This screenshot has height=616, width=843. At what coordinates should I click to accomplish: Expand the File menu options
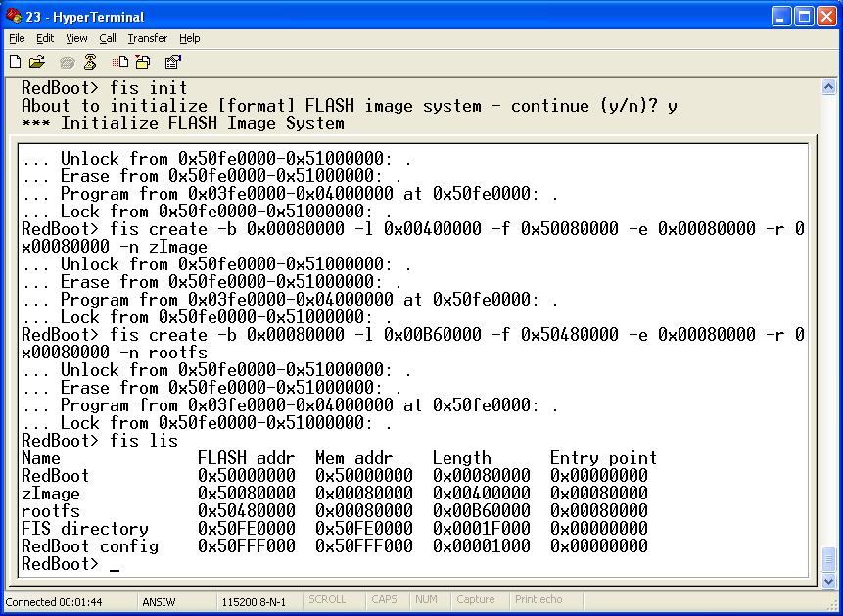tap(16, 38)
